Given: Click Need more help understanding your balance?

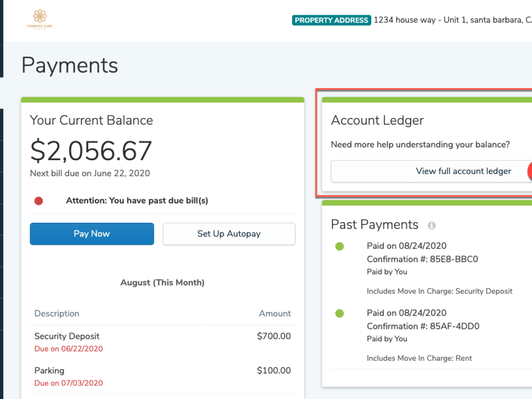Looking at the screenshot, I should (x=420, y=145).
